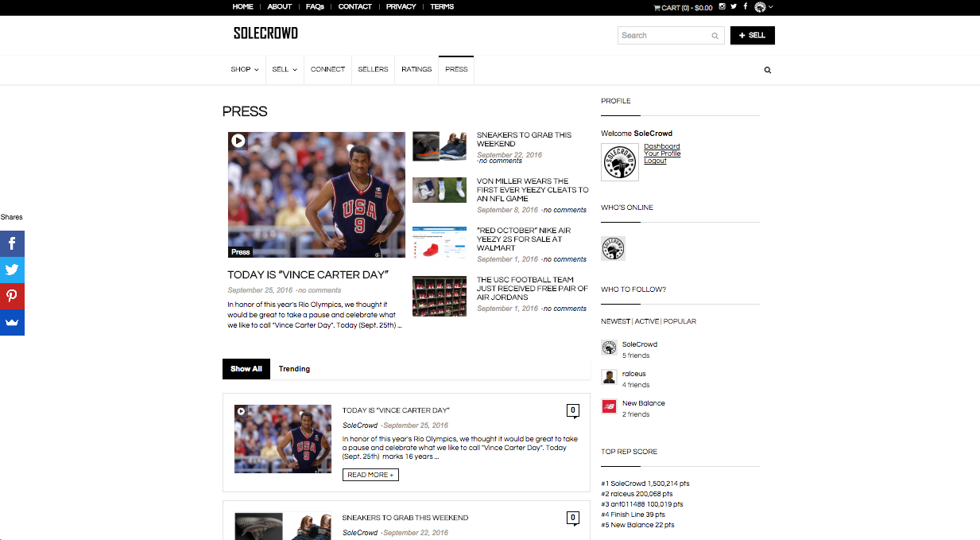This screenshot has width=980, height=540.
Task: Open comment count bubble on Sneakers weekend post
Action: [572, 519]
